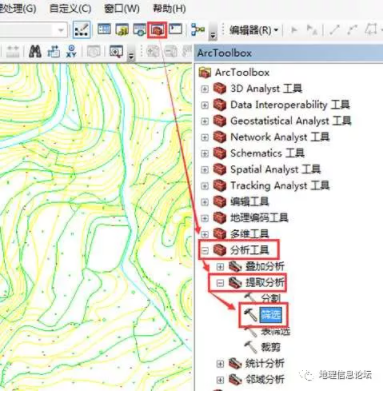The height and width of the screenshot is (396, 384).
Task: Expand the 统计分析 toolset node
Action: pos(220,364)
